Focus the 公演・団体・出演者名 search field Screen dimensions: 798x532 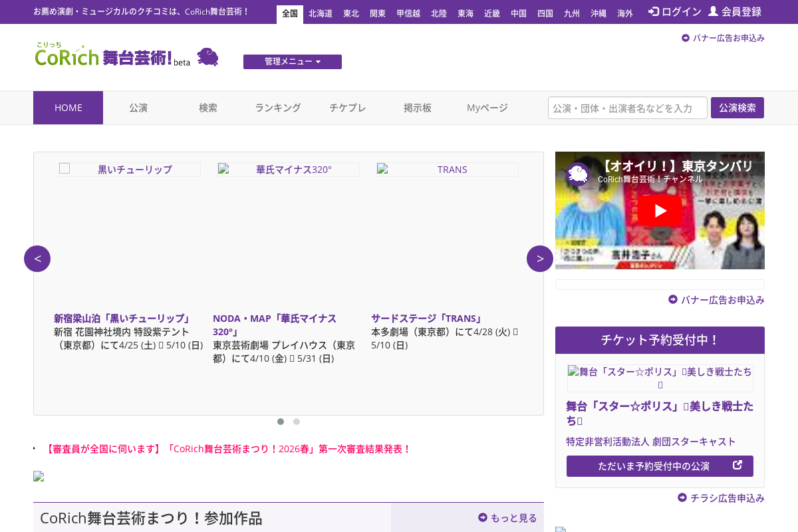(x=628, y=108)
